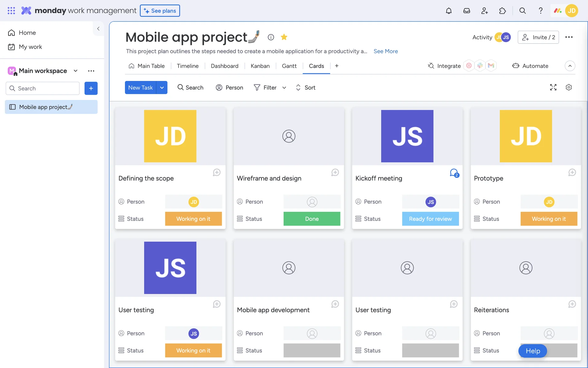Click the green Done status label
Viewport: 588px width, 368px height.
coord(312,219)
